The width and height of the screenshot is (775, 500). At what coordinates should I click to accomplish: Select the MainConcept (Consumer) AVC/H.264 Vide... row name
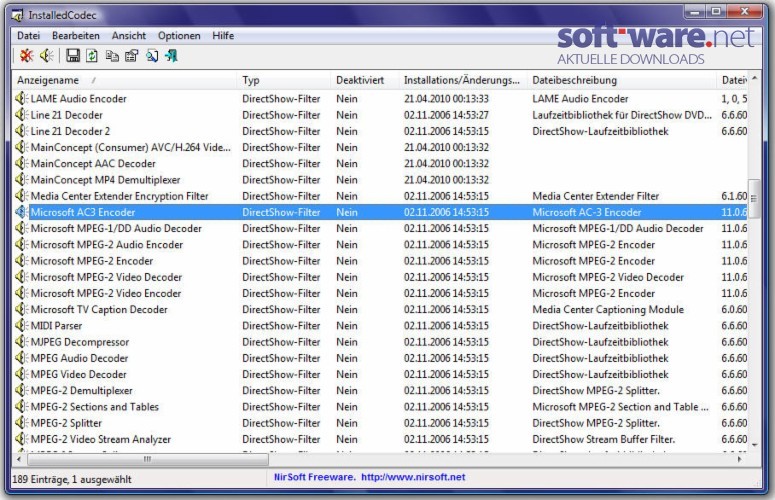tap(130, 147)
